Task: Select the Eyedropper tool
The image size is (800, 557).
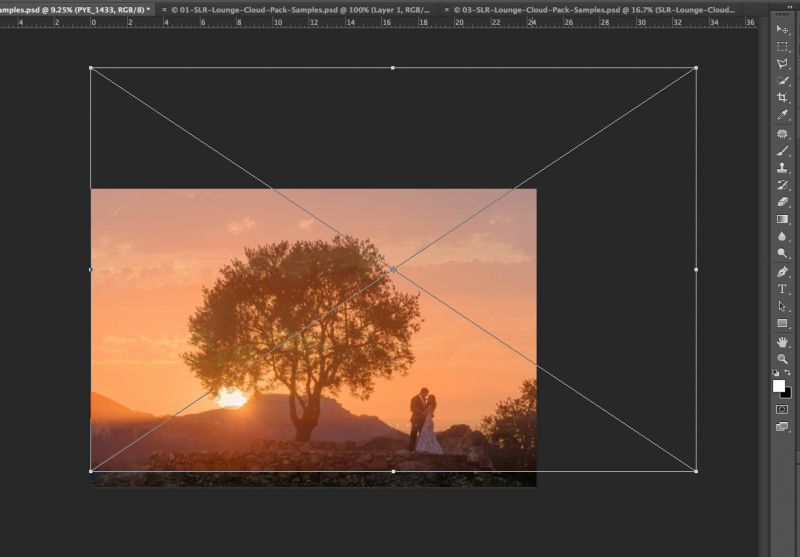Action: [782, 115]
